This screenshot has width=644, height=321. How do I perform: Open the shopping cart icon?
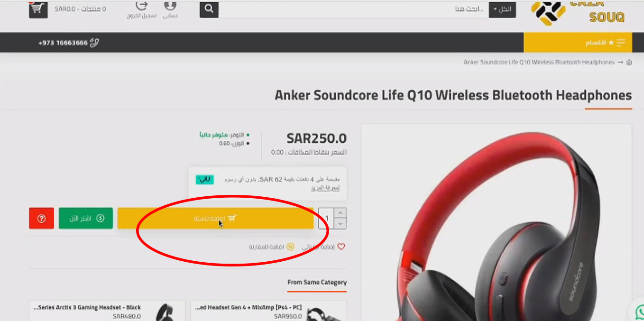point(38,9)
